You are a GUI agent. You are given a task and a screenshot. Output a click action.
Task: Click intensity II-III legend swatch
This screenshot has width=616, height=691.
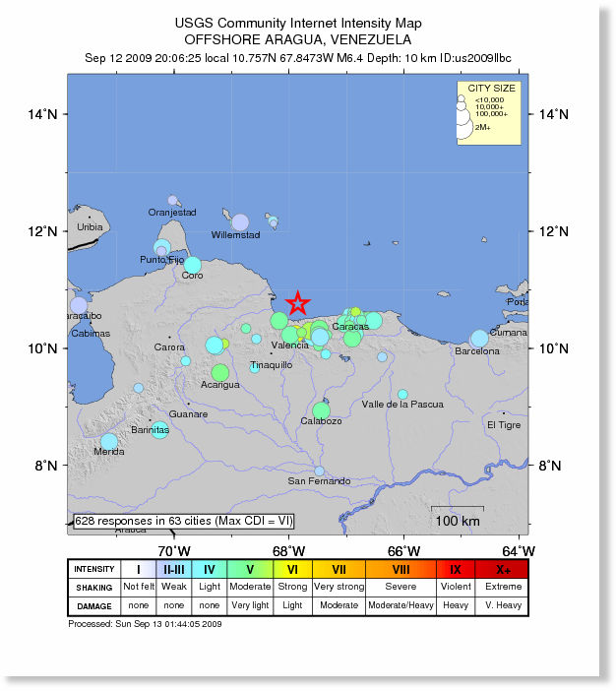click(x=174, y=569)
